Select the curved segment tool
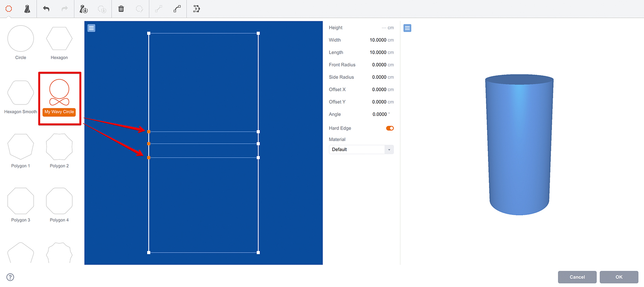This screenshot has height=287, width=644. 177,9
